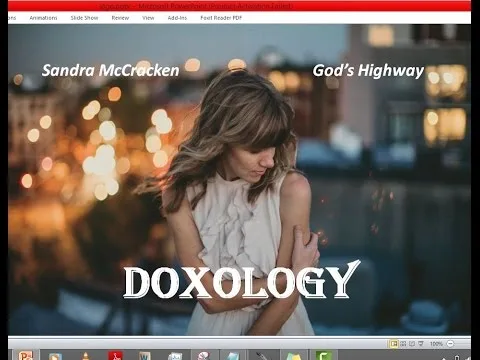Open Microsoft Word from the taskbar
Screen dimensions: 480x360
click(x=145, y=356)
